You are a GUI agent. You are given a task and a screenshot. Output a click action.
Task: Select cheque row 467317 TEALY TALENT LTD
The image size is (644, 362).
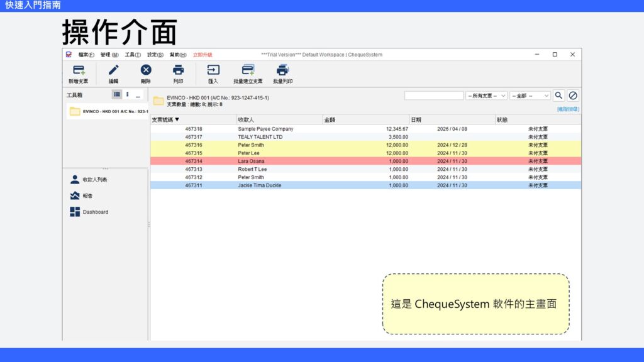(365, 136)
